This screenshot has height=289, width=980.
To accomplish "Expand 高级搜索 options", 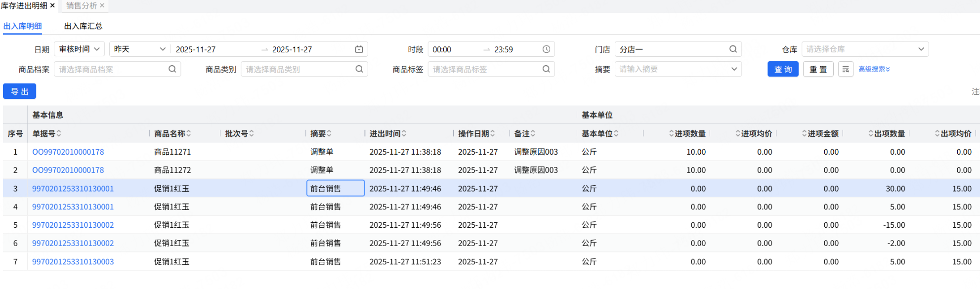I will [x=874, y=69].
